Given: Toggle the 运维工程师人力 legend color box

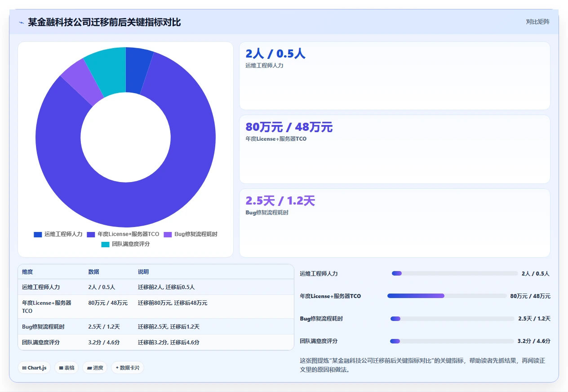Looking at the screenshot, I should 38,235.
